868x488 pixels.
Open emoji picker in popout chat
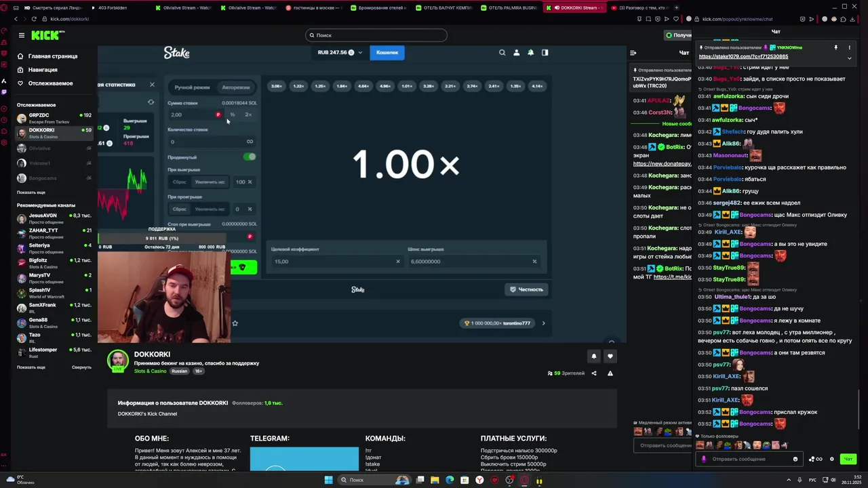pos(795,459)
